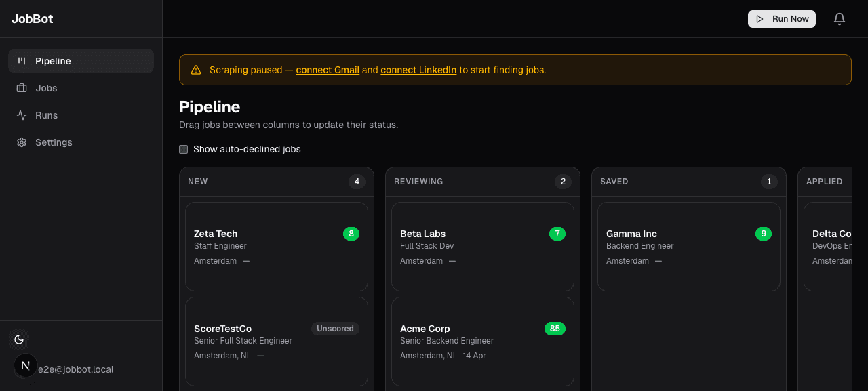The image size is (868, 391).
Task: Click the Settings gear icon
Action: [x=22, y=142]
